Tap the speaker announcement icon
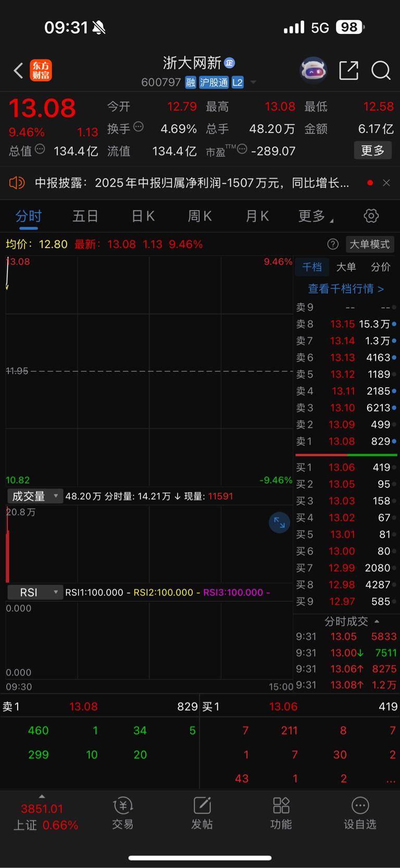 (x=17, y=183)
